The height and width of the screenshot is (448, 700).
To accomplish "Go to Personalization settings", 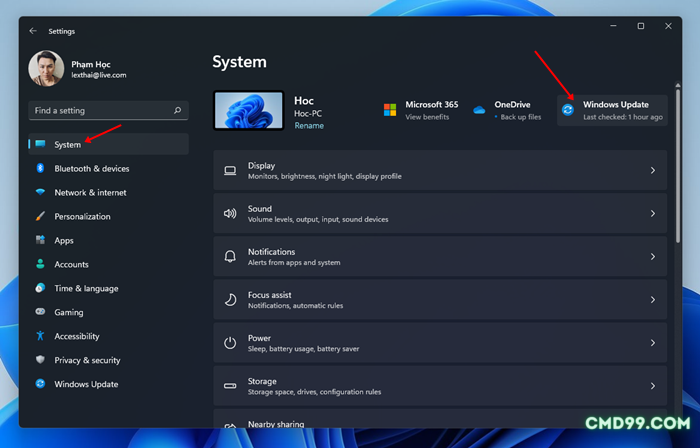I will point(108,216).
